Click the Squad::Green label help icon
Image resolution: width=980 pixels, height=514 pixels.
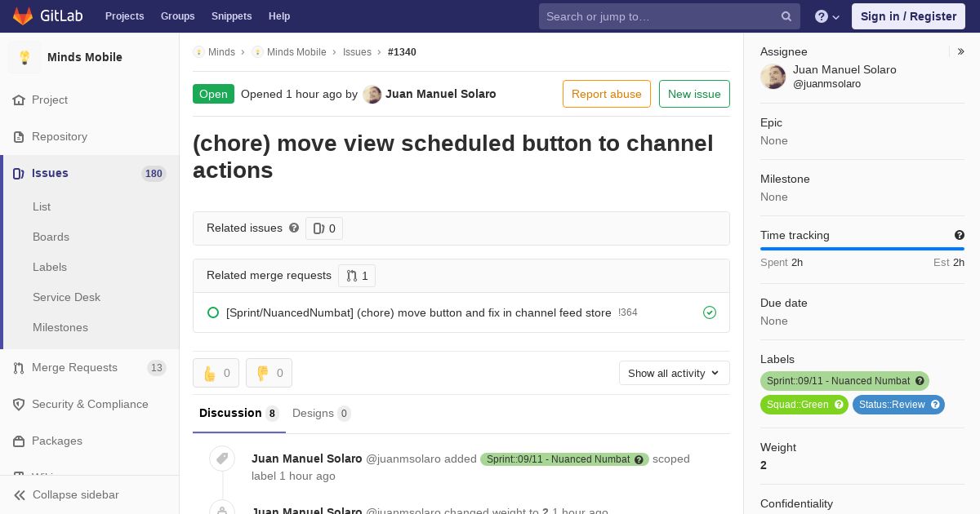(839, 405)
